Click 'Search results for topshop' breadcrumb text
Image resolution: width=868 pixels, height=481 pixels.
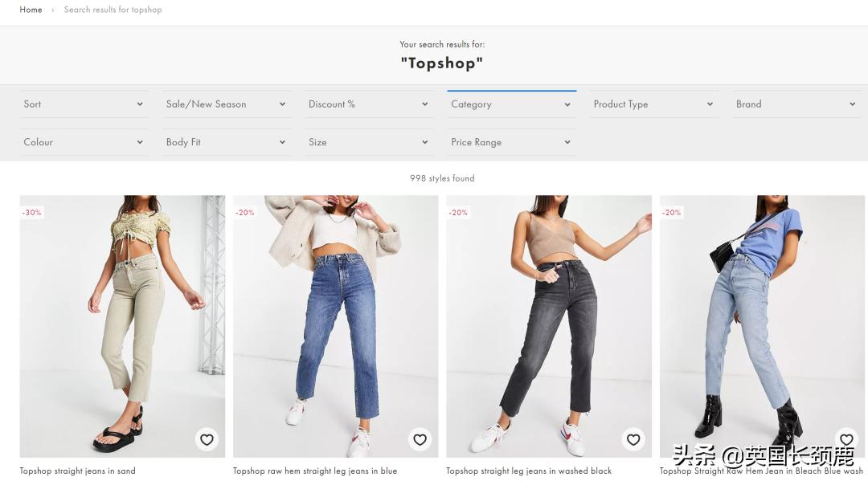113,10
